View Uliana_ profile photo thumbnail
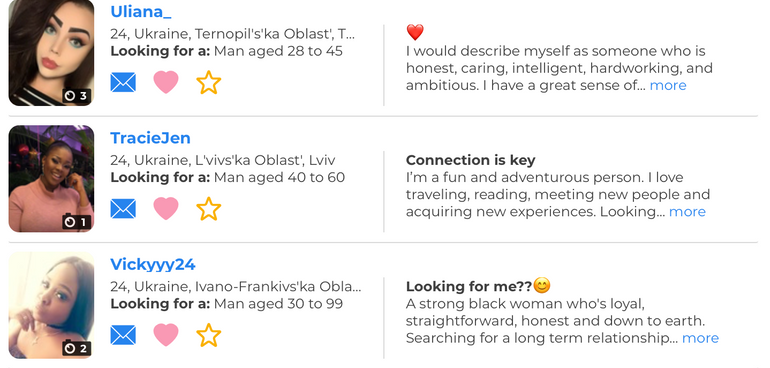 click(51, 52)
